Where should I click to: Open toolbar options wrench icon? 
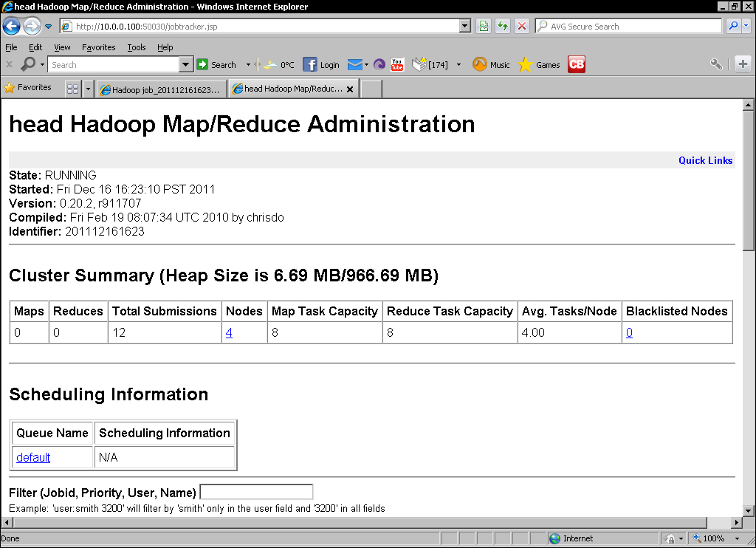pos(716,64)
